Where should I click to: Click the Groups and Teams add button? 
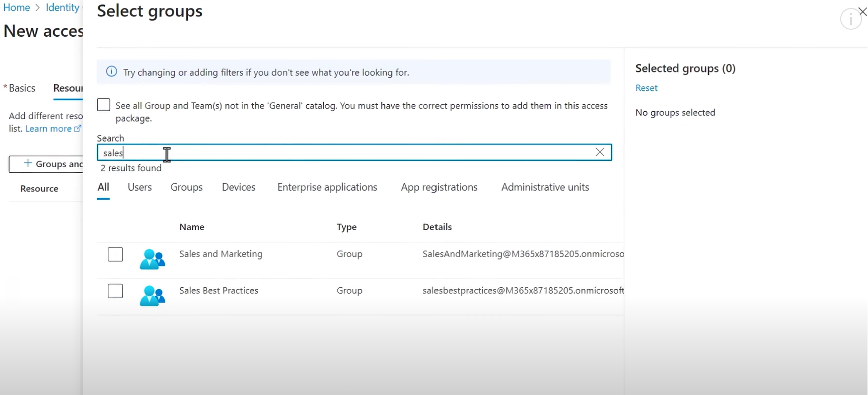pos(46,164)
